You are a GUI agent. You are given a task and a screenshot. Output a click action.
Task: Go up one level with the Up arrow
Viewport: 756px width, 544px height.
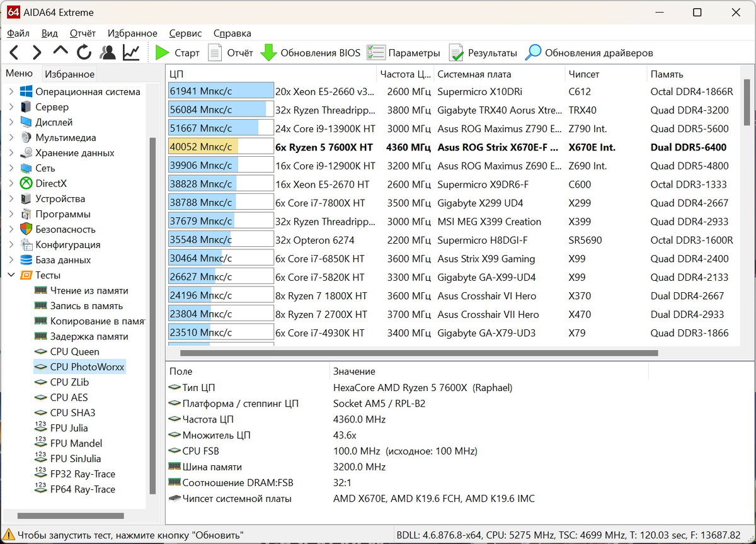click(x=60, y=51)
